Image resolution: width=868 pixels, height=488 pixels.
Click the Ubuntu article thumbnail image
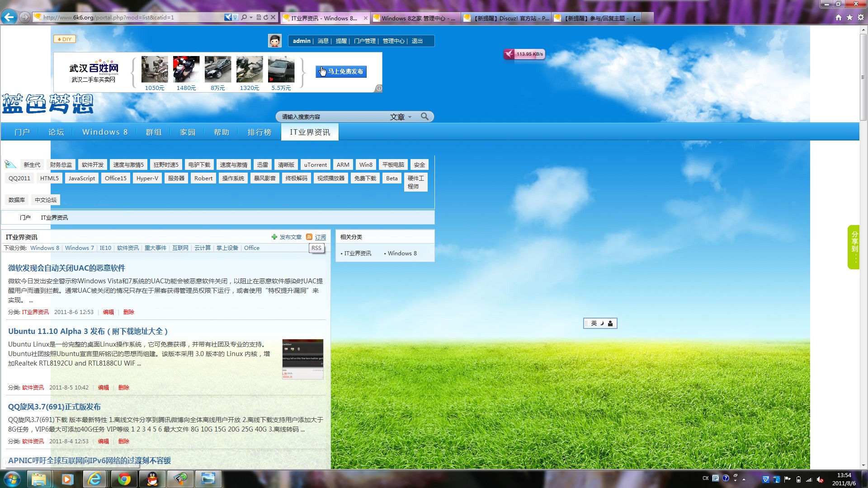point(302,359)
